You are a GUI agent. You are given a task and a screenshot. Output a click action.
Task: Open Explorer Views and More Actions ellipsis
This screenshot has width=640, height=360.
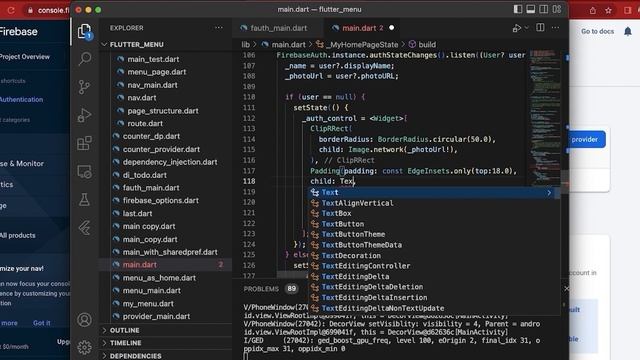[219, 28]
